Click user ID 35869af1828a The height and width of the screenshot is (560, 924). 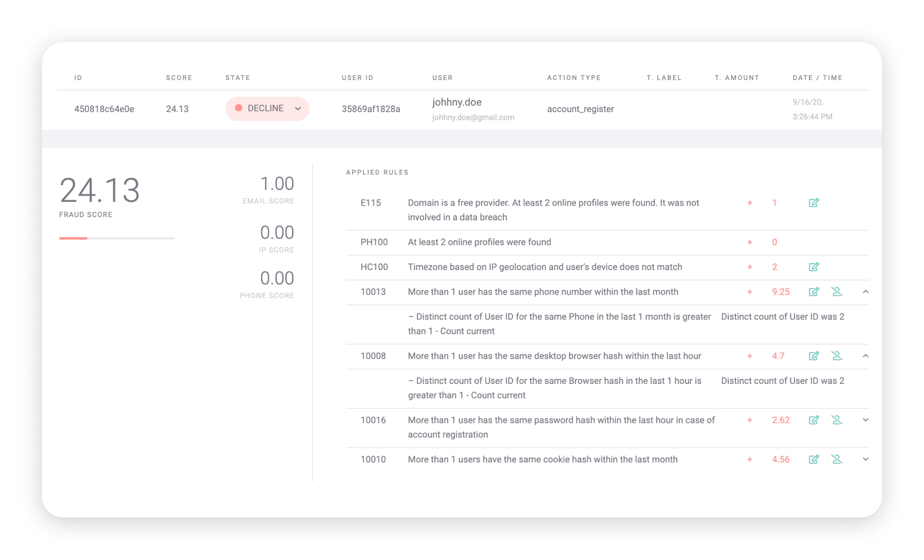pos(371,109)
